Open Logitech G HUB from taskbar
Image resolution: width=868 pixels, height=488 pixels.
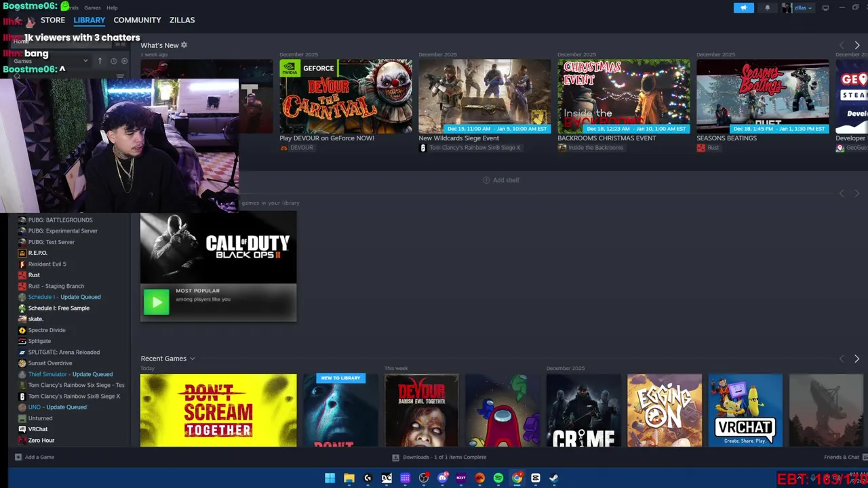pyautogui.click(x=368, y=478)
